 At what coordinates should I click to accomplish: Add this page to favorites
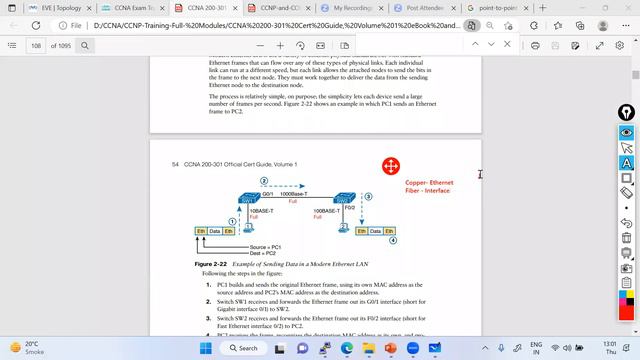(508, 26)
